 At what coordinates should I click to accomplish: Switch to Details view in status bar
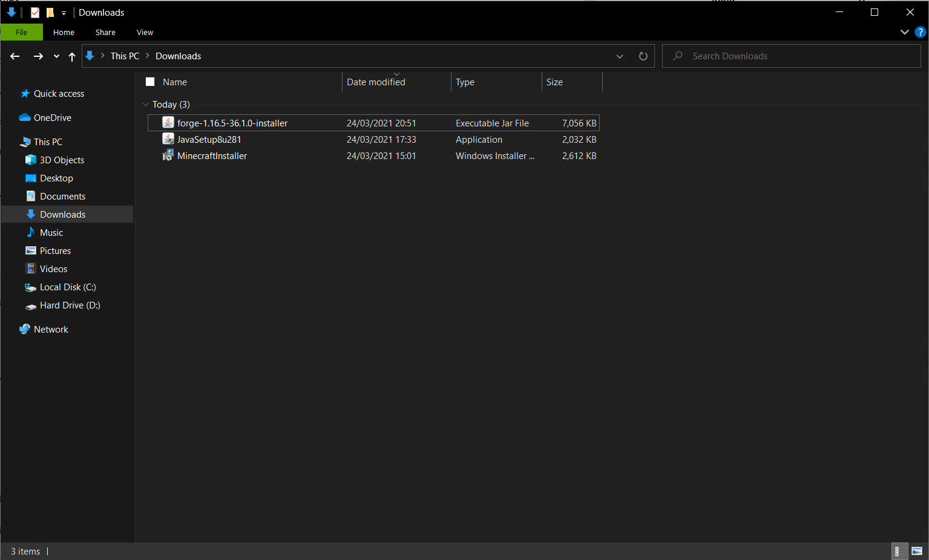tap(899, 551)
